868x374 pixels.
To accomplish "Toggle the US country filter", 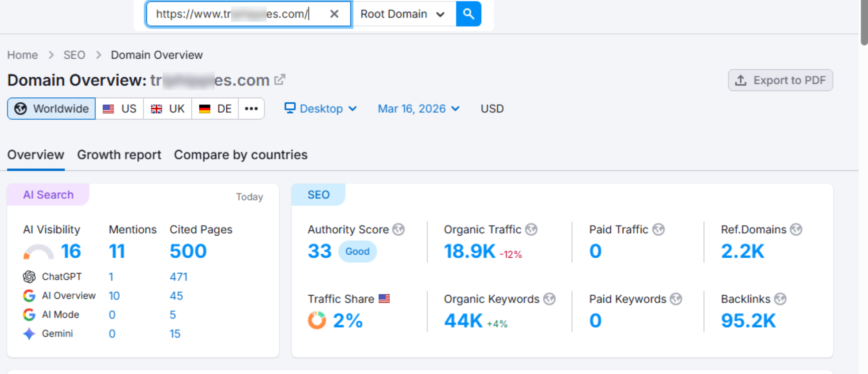I will [119, 108].
